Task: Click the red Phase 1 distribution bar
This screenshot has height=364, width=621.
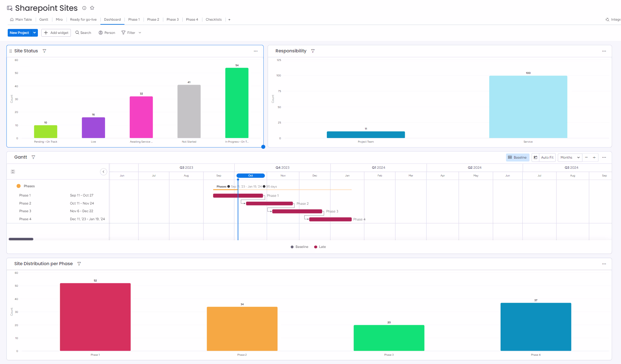Action: (x=95, y=317)
